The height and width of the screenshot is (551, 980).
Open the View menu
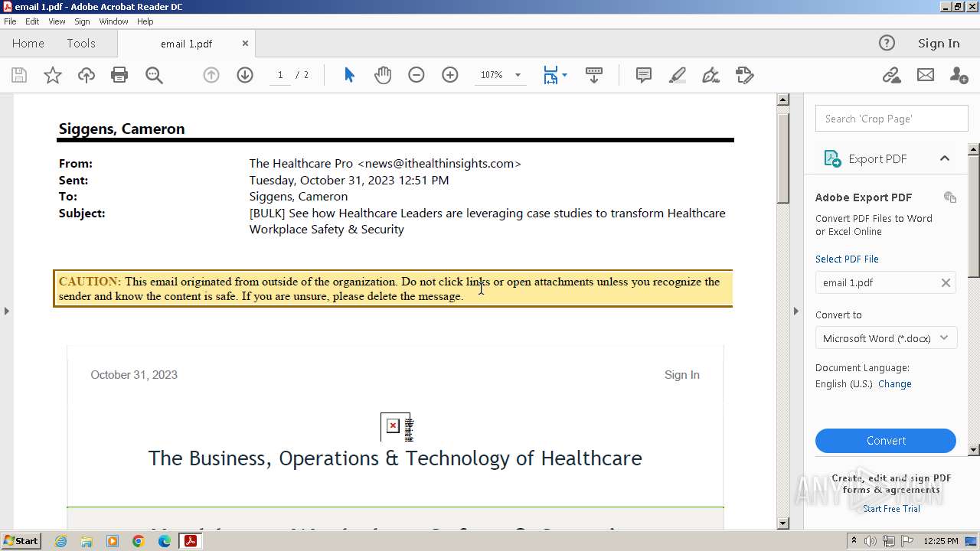pos(57,21)
